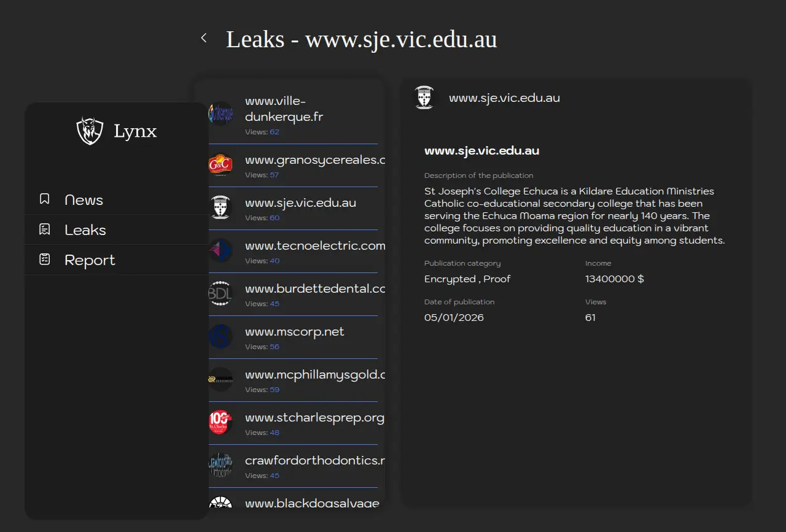Click the bold www.sje.vic.edu.au heading in details
786x532 pixels.
pos(481,151)
